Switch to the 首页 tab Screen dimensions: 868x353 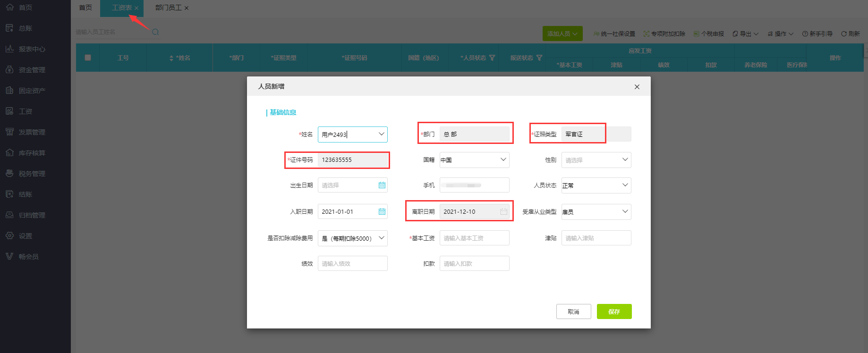click(85, 8)
